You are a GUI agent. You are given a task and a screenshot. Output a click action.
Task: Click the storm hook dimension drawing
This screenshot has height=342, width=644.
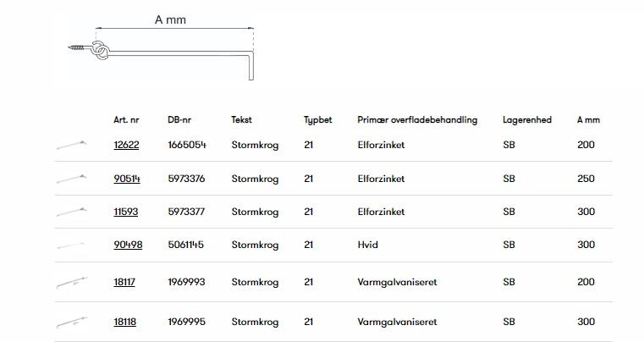pyautogui.click(x=161, y=52)
